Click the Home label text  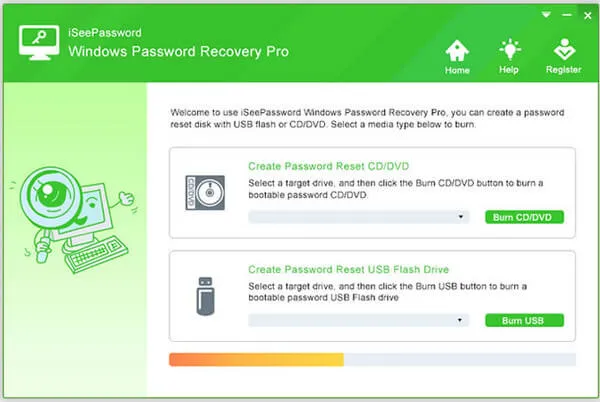457,70
